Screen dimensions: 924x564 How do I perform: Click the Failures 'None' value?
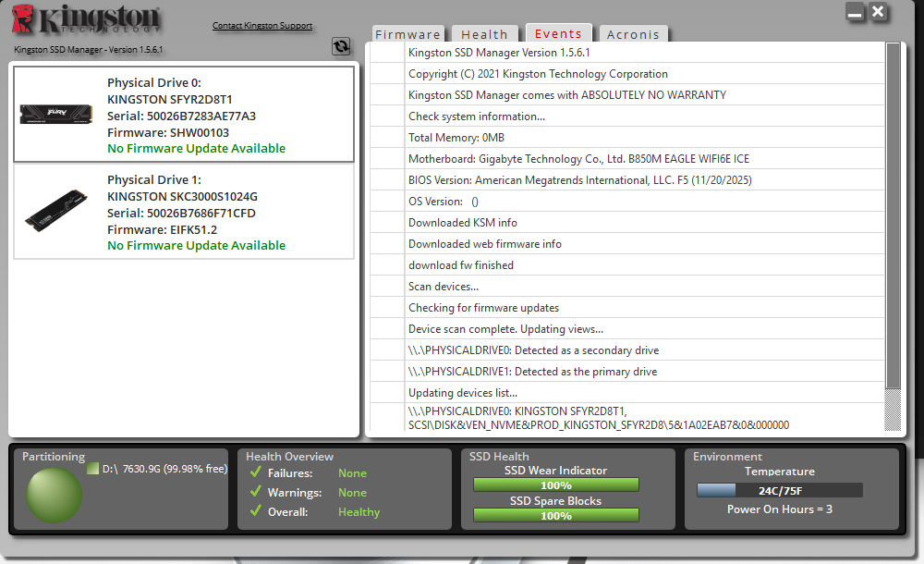(x=352, y=473)
